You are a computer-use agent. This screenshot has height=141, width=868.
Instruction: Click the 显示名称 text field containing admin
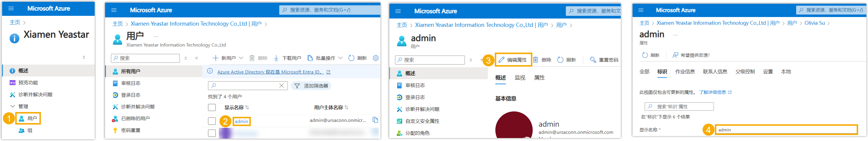pyautogui.click(x=786, y=130)
